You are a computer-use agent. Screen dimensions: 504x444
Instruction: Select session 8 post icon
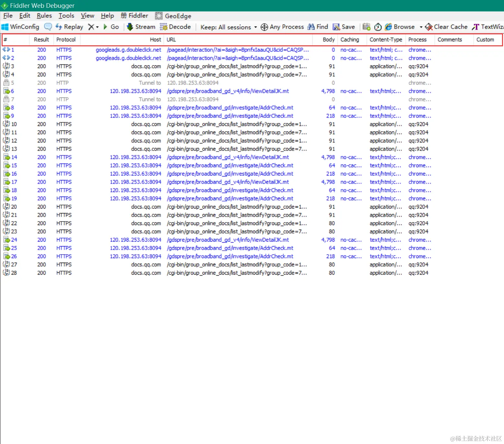point(6,108)
